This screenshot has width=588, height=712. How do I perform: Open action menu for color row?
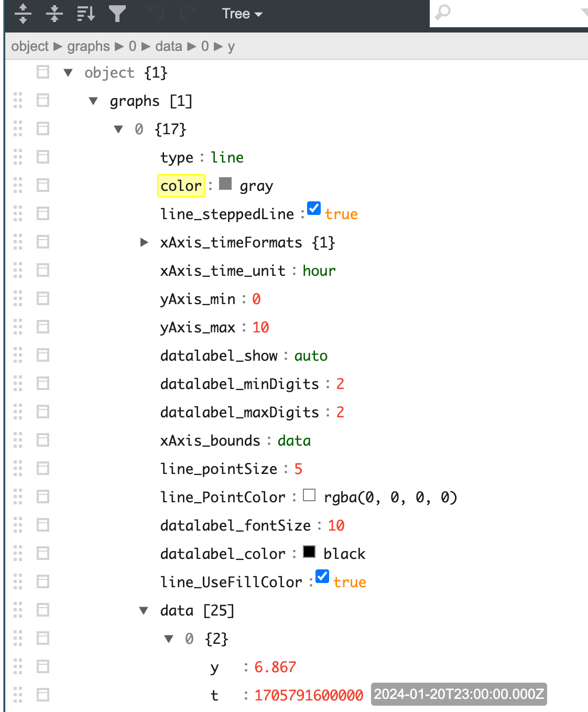coord(43,185)
